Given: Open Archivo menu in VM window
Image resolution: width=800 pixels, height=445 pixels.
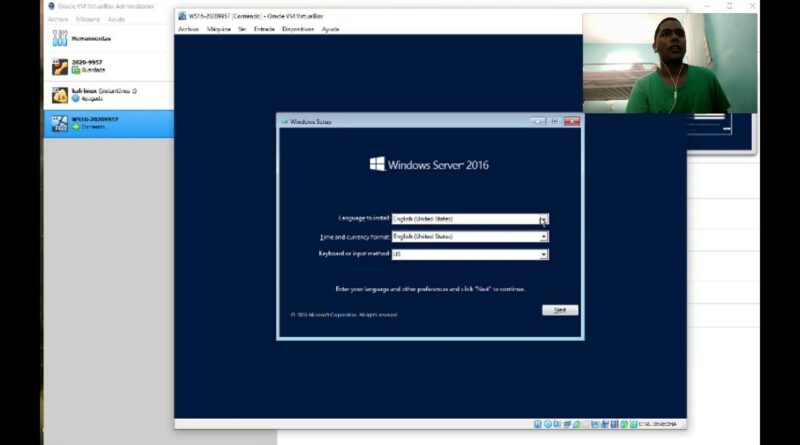Looking at the screenshot, I should coord(188,29).
